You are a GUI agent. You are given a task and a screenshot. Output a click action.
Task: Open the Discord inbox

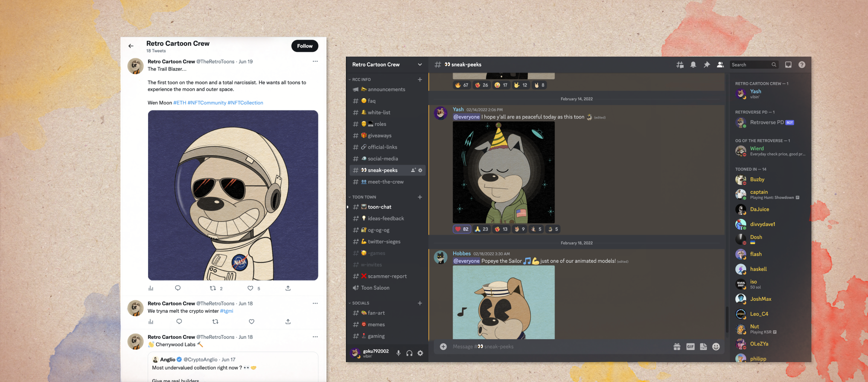coord(788,65)
